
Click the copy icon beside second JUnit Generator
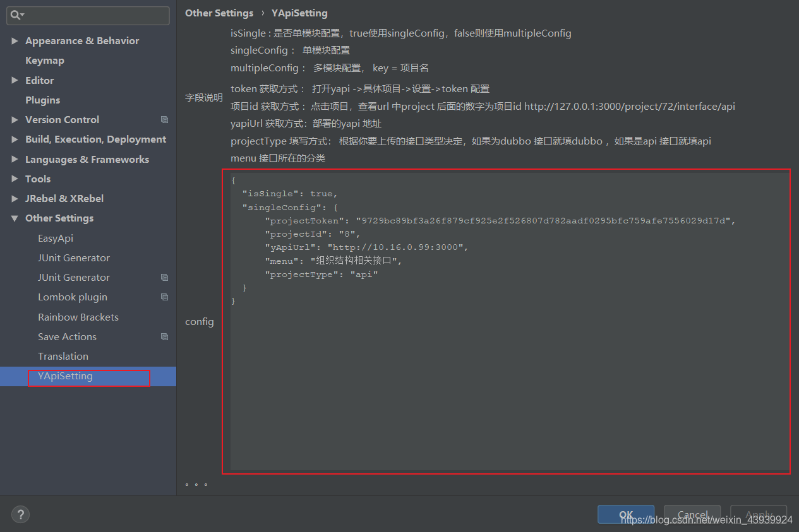pyautogui.click(x=164, y=278)
